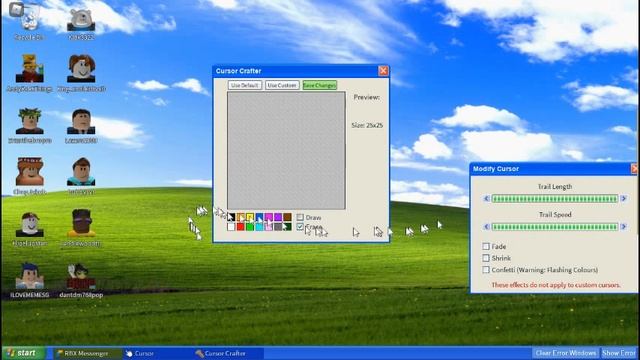
Task: Click the gray drawing canvas in Cursor Crafter
Action: point(286,151)
